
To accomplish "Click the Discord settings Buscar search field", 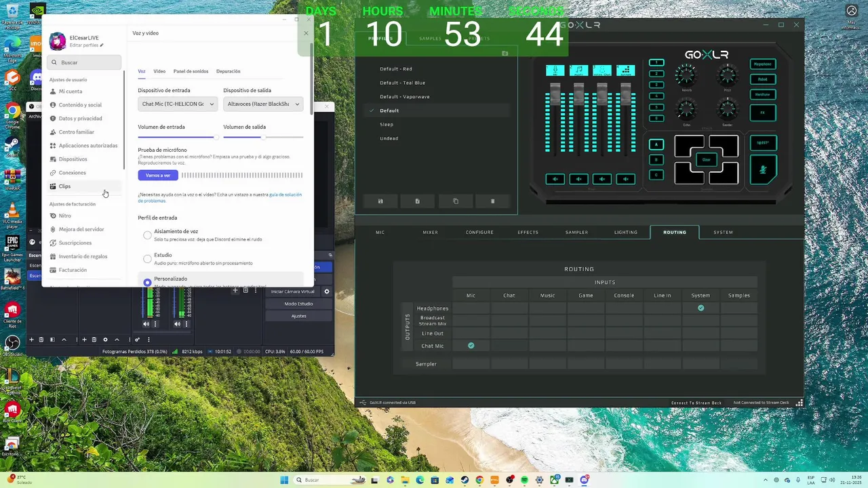I will coord(84,62).
